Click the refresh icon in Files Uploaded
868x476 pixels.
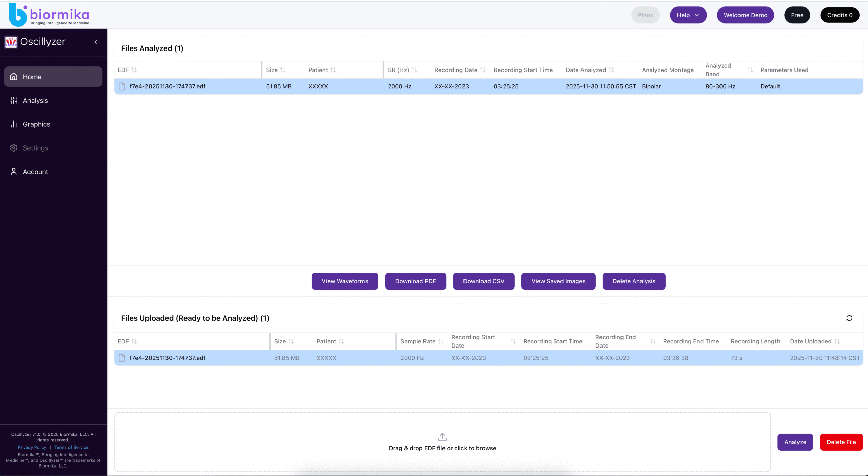point(849,318)
